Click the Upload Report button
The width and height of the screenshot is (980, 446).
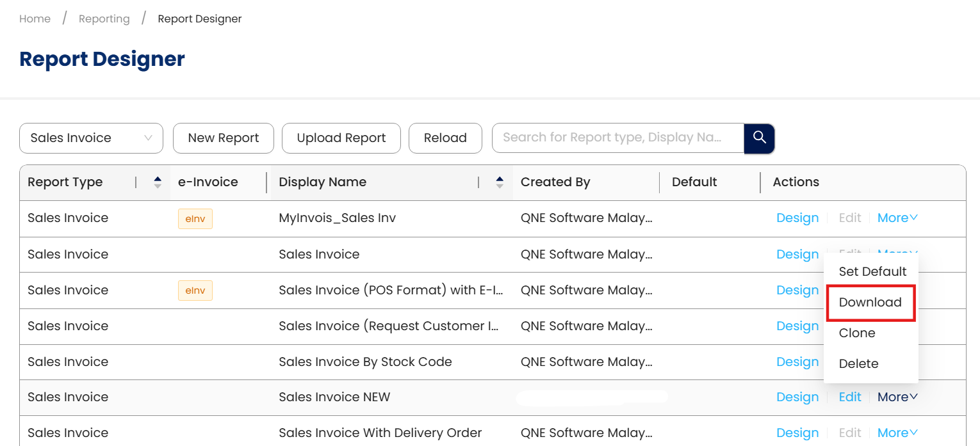(341, 138)
